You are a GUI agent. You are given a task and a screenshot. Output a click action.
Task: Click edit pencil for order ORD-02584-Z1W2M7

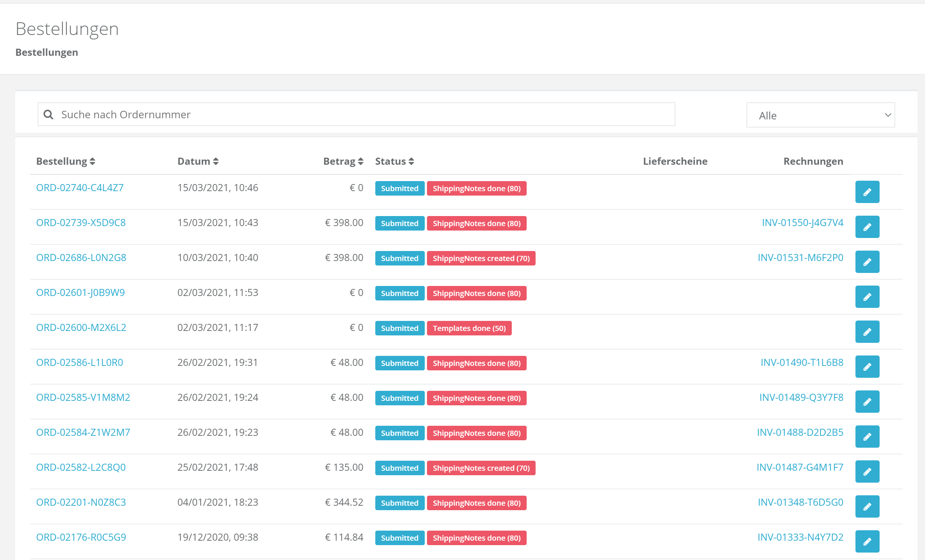(867, 436)
